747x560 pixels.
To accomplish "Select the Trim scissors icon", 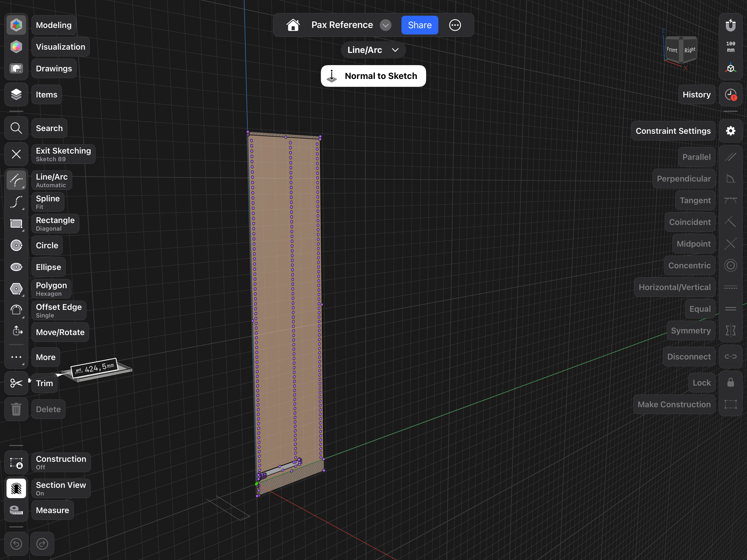I will (x=16, y=383).
